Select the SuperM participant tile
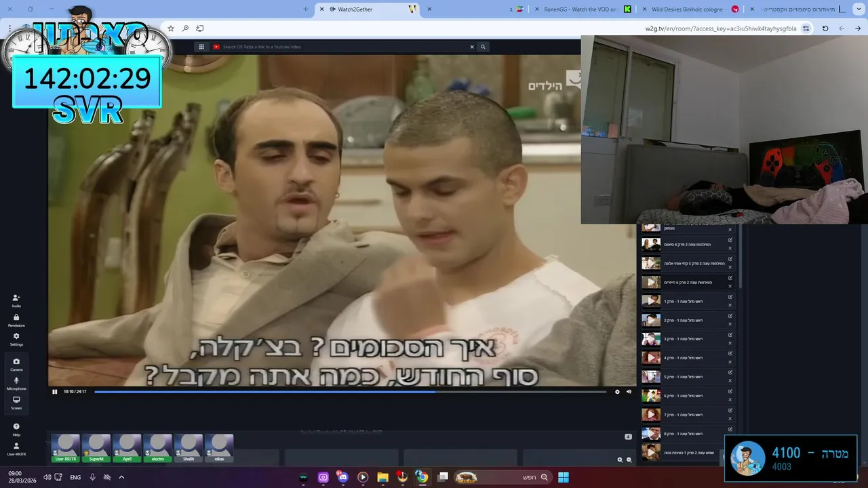 pyautogui.click(x=96, y=449)
